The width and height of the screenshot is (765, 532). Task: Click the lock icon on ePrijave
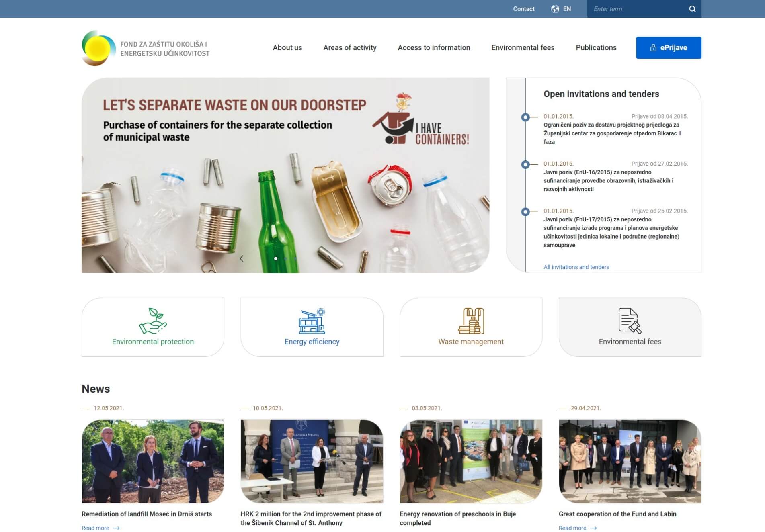click(653, 48)
